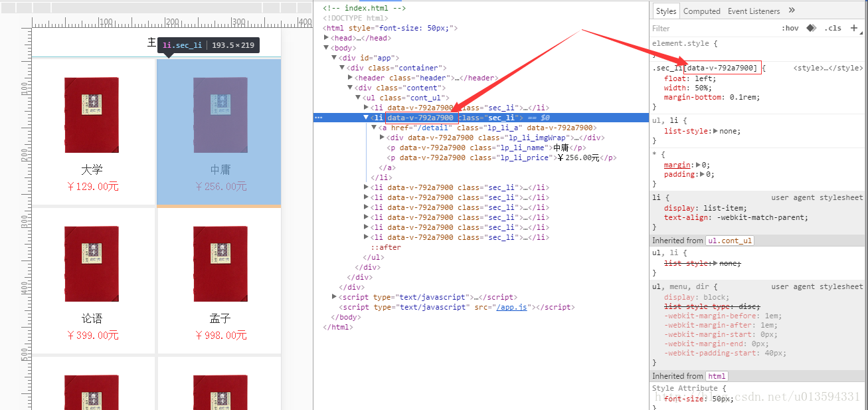Collapse the div id="app" node

point(334,58)
